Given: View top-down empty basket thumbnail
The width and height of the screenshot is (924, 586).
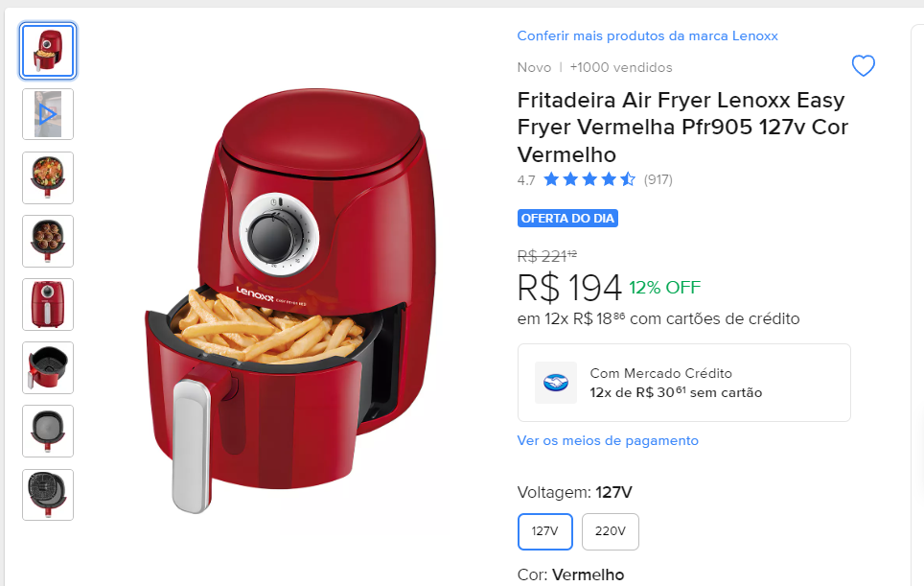Looking at the screenshot, I should [x=48, y=431].
